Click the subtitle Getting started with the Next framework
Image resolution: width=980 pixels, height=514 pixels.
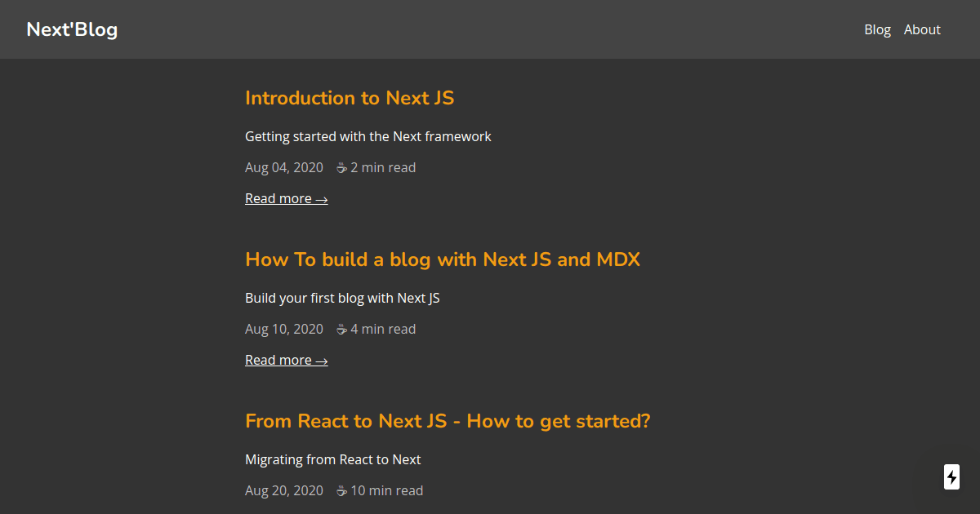click(x=367, y=136)
